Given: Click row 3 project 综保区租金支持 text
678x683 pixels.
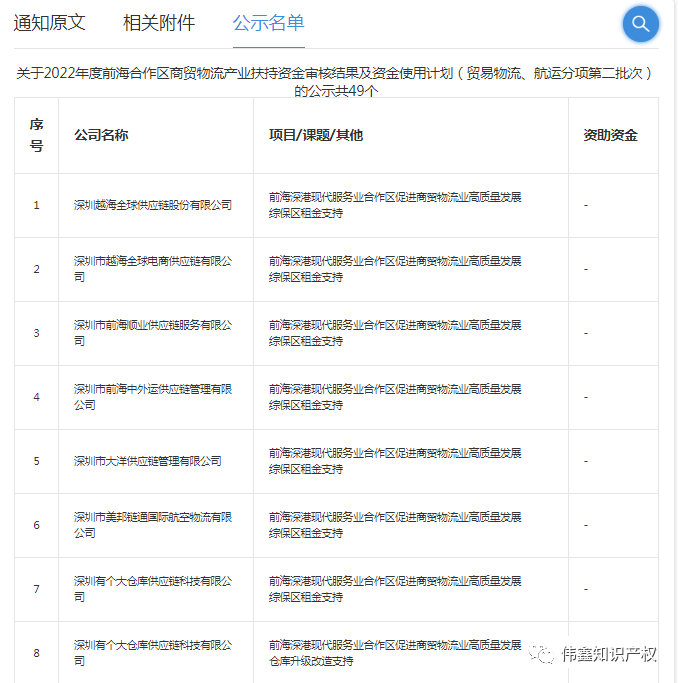Looking at the screenshot, I should click(x=306, y=341).
